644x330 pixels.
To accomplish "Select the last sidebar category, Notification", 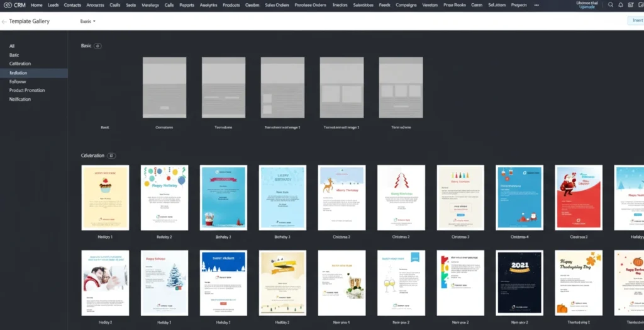I will 20,99.
